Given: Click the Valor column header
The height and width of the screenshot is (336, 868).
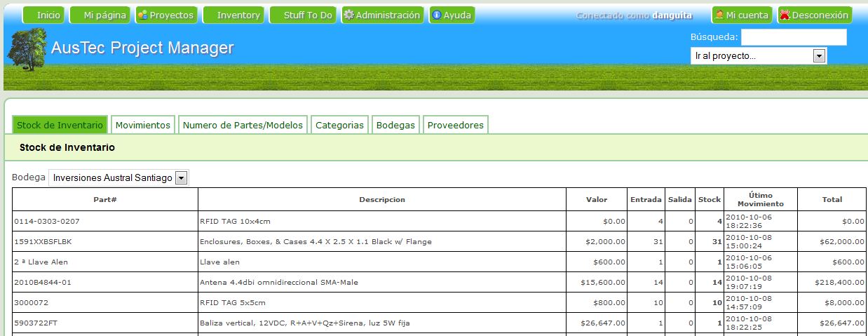Looking at the screenshot, I should 597,200.
